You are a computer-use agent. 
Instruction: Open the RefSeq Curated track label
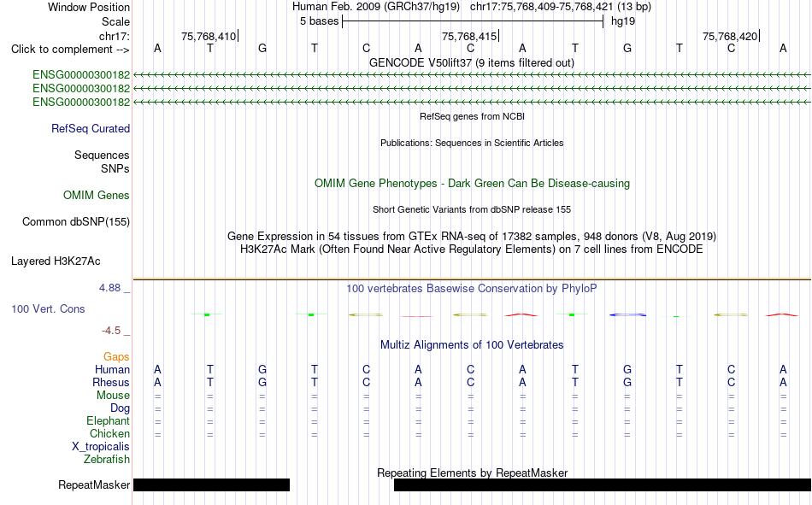pos(91,128)
